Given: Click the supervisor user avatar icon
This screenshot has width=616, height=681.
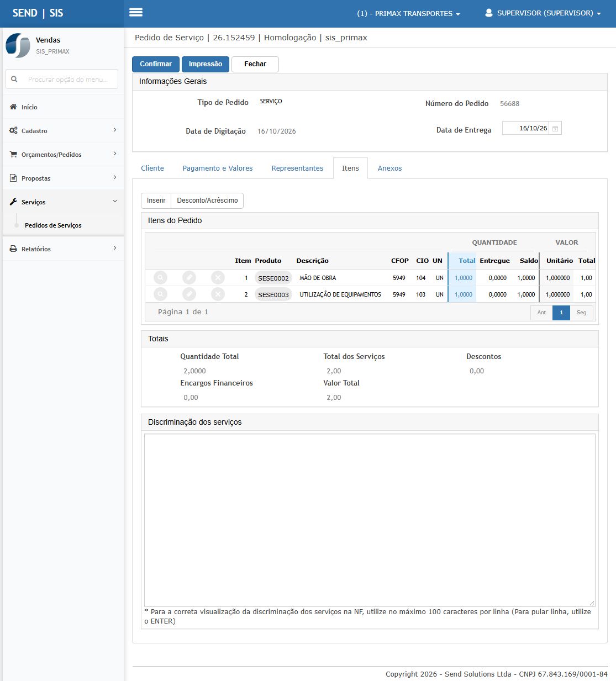Looking at the screenshot, I should 489,13.
